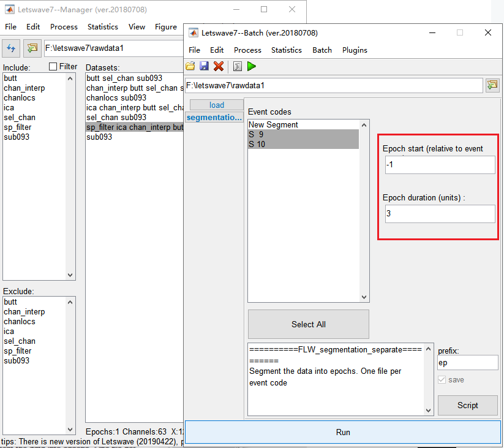The height and width of the screenshot is (448, 504).
Task: Click the Epoch start input field
Action: 440,165
